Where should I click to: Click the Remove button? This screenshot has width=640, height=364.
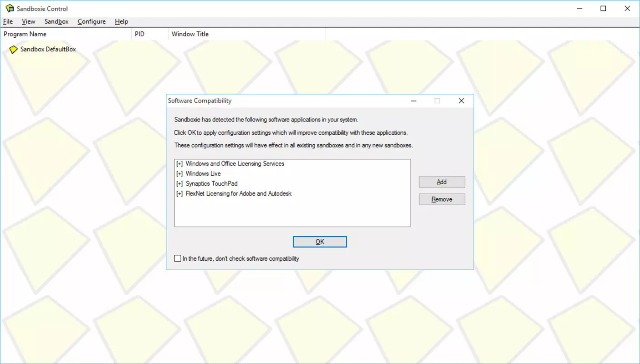pyautogui.click(x=442, y=199)
